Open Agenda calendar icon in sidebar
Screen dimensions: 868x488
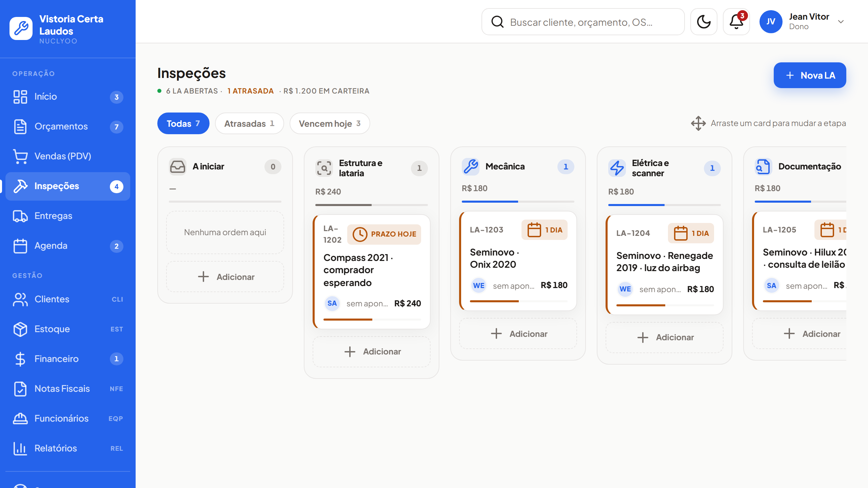[20, 246]
